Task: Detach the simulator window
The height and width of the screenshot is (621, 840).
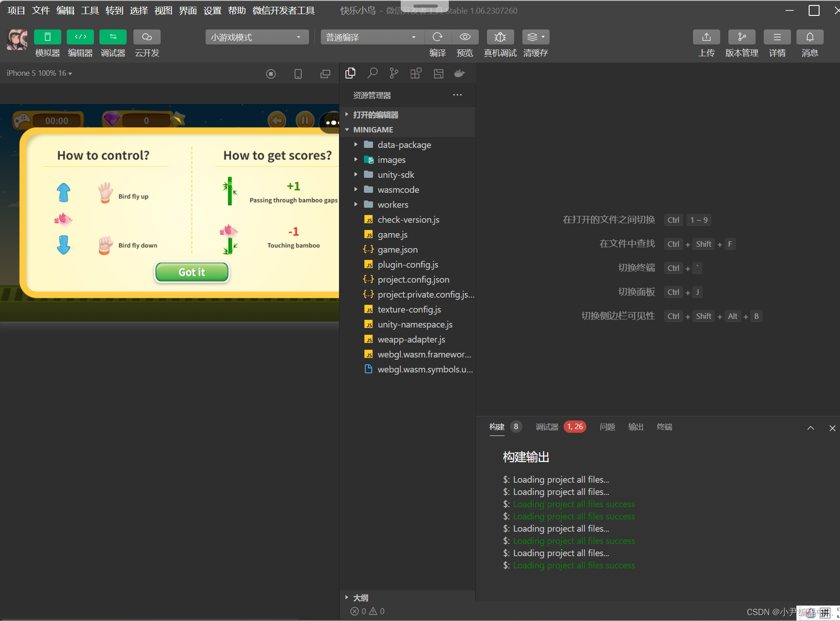Action: 325,74
